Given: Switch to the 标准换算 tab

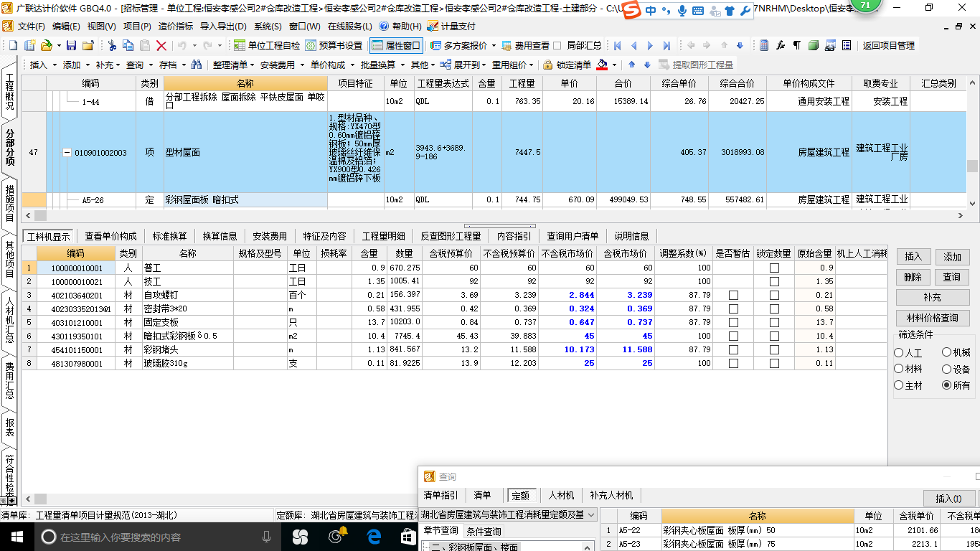Looking at the screenshot, I should point(169,236).
